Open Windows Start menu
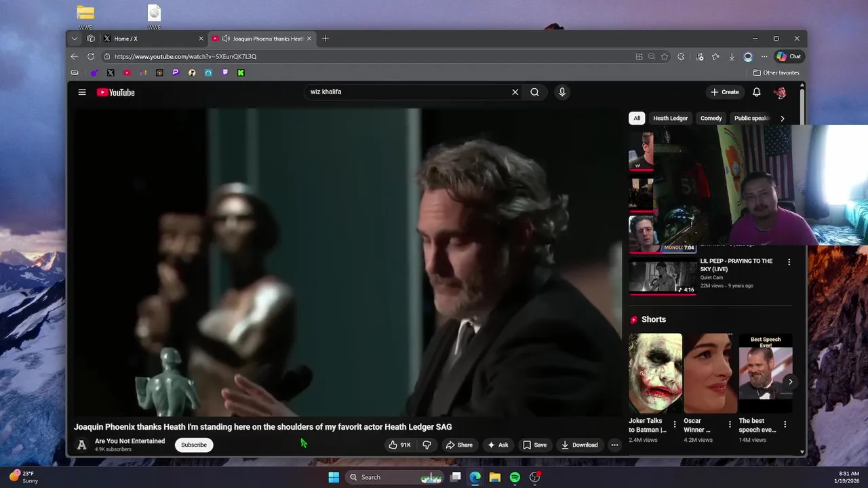 (x=334, y=477)
